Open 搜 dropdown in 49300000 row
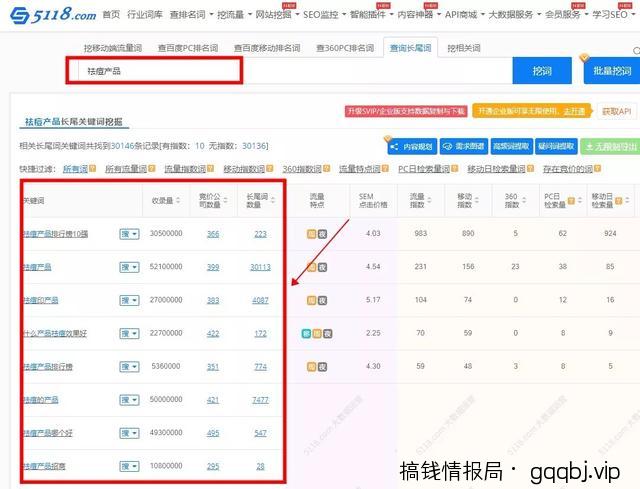The width and height of the screenshot is (640, 489). (129, 433)
